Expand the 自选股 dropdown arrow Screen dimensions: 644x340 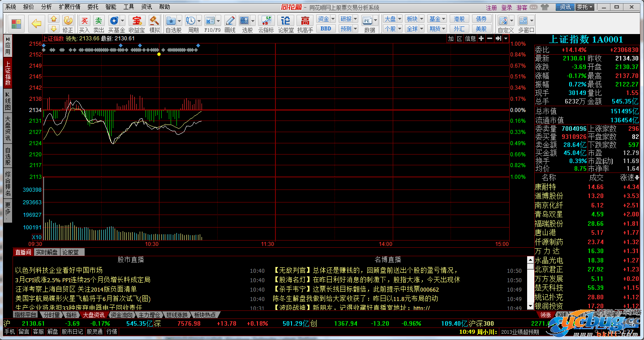[180, 20]
